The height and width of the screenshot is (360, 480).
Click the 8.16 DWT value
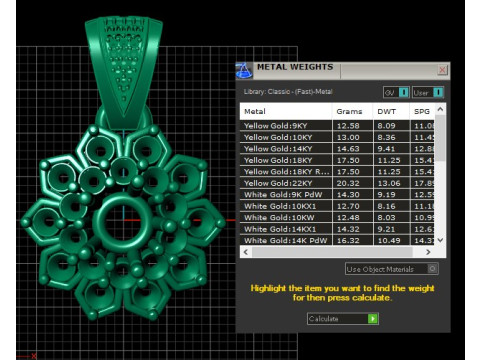tap(386, 206)
